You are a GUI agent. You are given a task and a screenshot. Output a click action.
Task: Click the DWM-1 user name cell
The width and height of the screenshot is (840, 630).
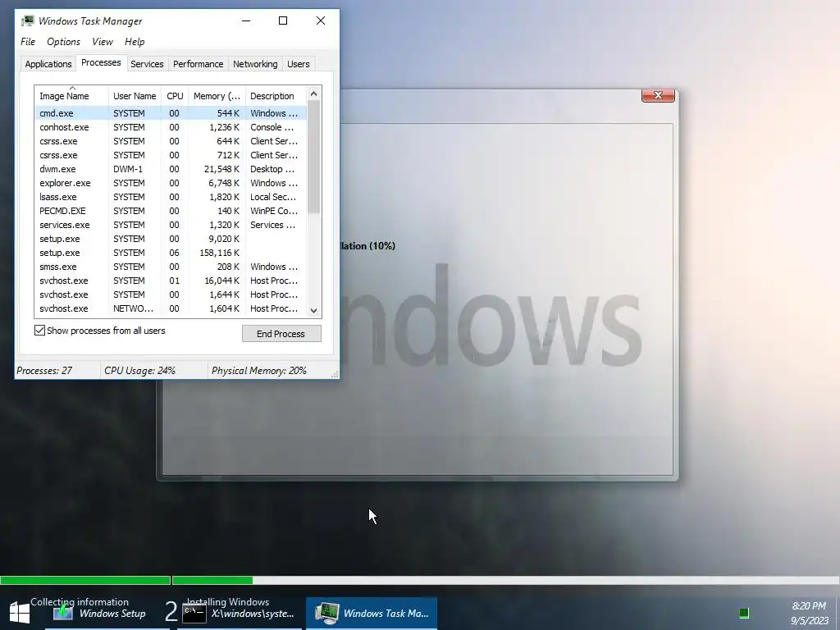pos(128,169)
